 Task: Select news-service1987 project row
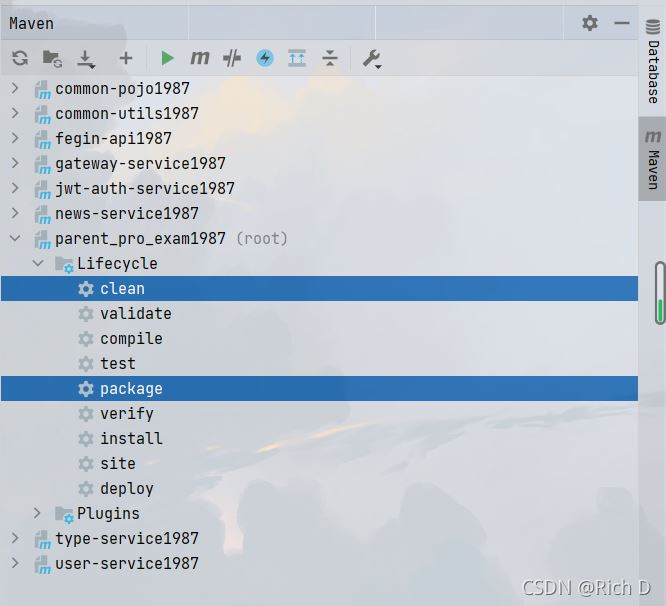coord(319,213)
